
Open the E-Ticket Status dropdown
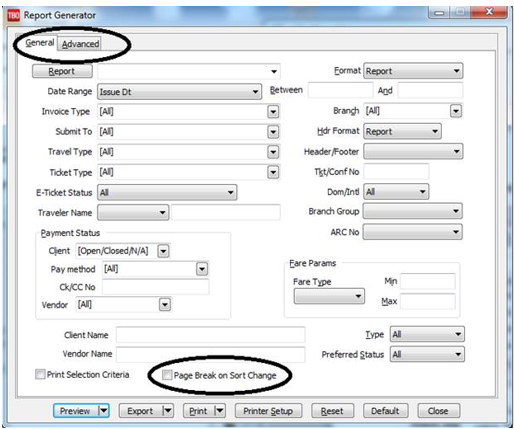pyautogui.click(x=167, y=192)
